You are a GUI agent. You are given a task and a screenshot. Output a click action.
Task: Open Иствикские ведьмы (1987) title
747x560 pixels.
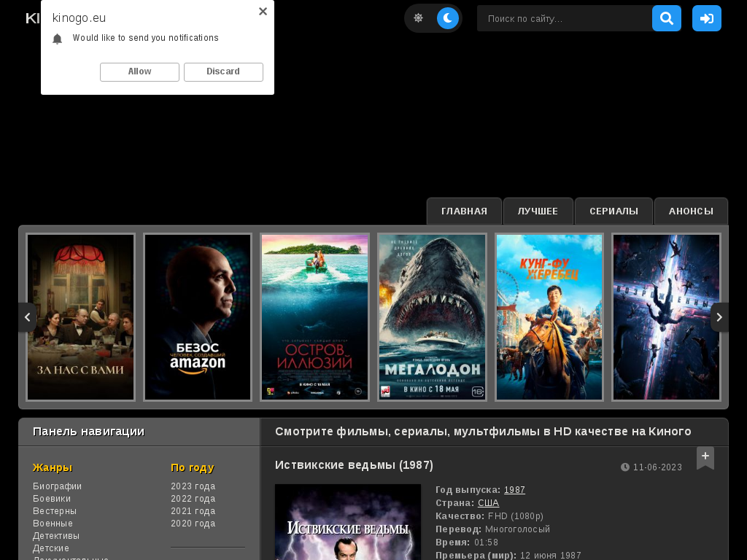(x=354, y=465)
